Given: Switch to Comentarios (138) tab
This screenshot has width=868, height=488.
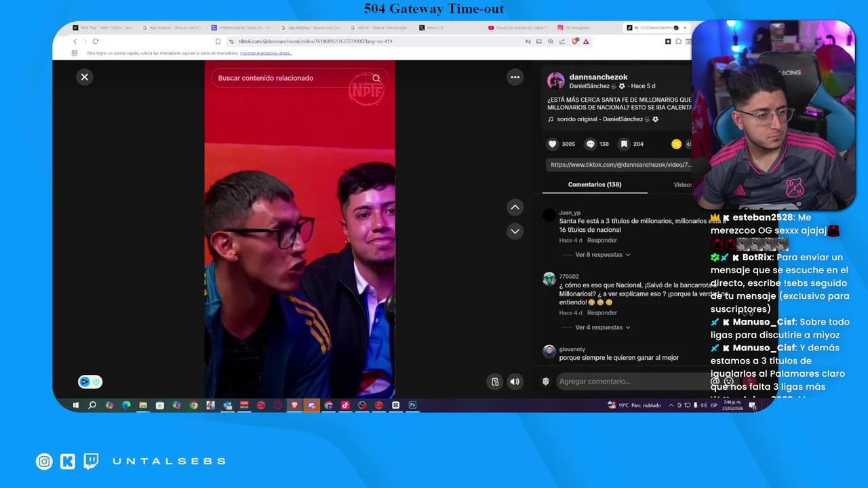Looking at the screenshot, I should pyautogui.click(x=595, y=184).
